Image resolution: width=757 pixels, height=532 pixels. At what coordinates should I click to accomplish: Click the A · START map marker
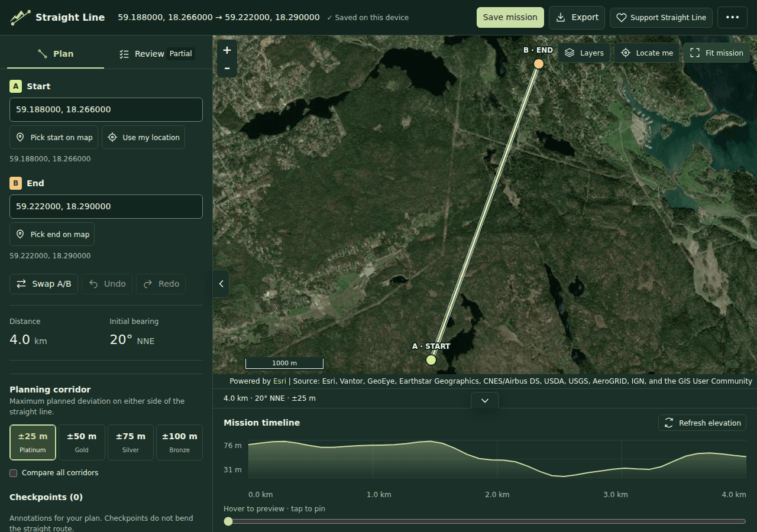coord(431,360)
